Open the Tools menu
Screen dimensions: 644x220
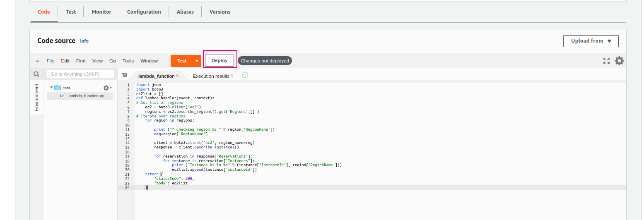tap(128, 61)
